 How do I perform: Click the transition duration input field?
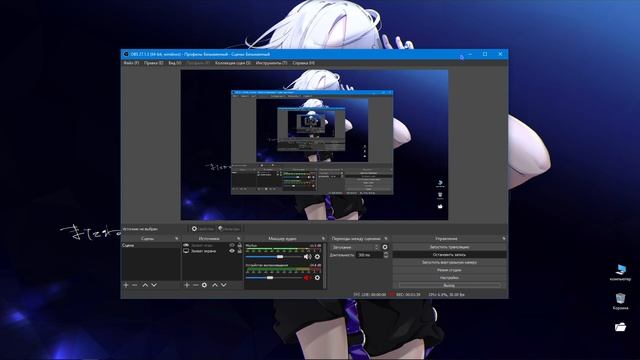tap(370, 255)
